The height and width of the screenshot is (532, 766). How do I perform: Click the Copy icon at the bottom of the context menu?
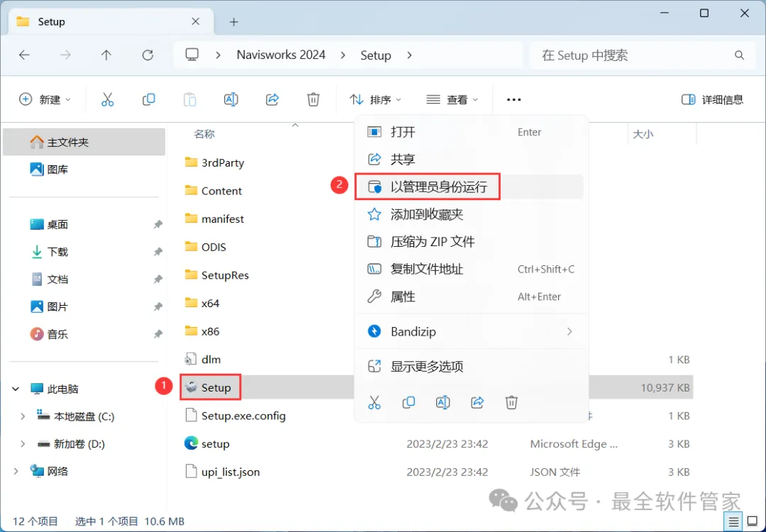click(409, 402)
